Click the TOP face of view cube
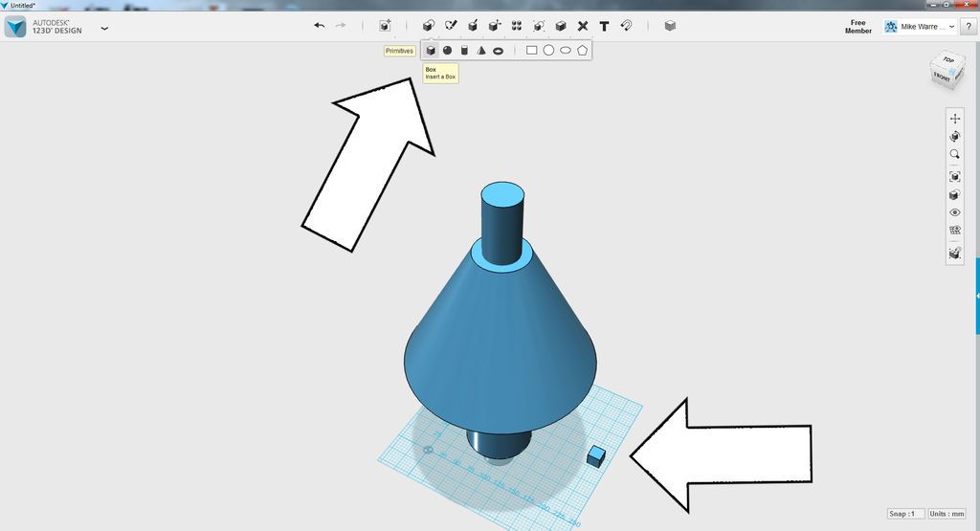This screenshot has height=531, width=980. pyautogui.click(x=948, y=60)
